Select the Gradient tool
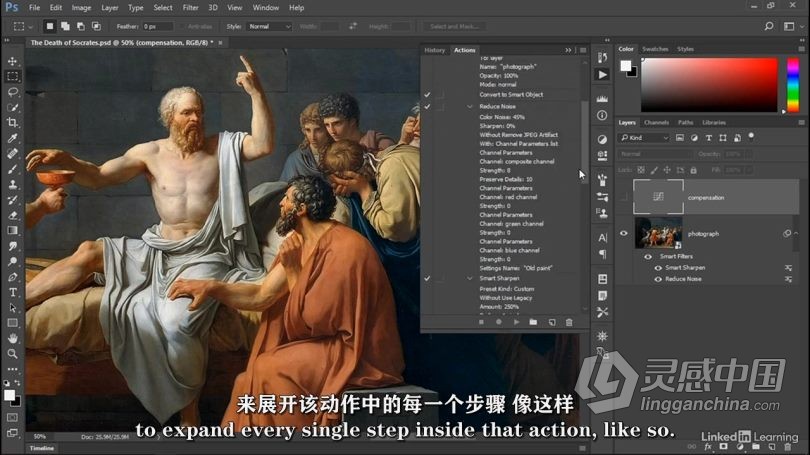This screenshot has height=455, width=810. click(x=12, y=230)
